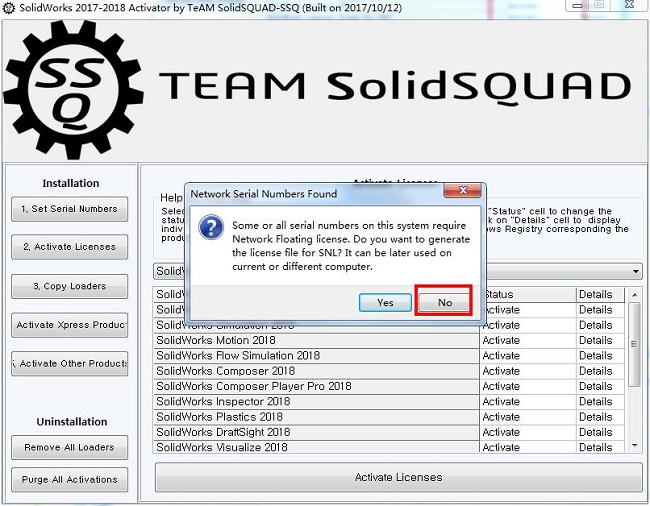This screenshot has height=506, width=650.
Task: Click Activate status for Composer Player Pro 2018
Action: [x=528, y=387]
